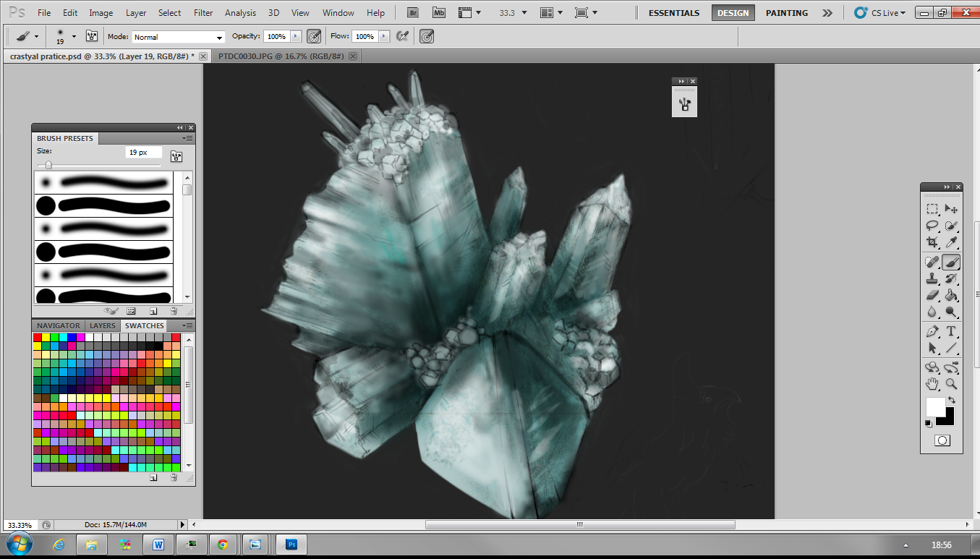Viewport: 980px width, 559px height.
Task: Select the Lasso tool
Action: click(x=932, y=226)
